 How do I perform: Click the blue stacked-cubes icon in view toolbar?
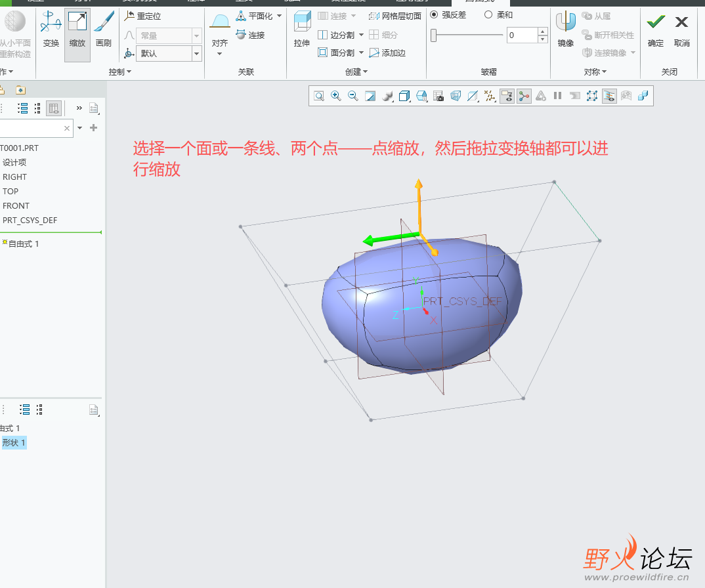tap(643, 96)
